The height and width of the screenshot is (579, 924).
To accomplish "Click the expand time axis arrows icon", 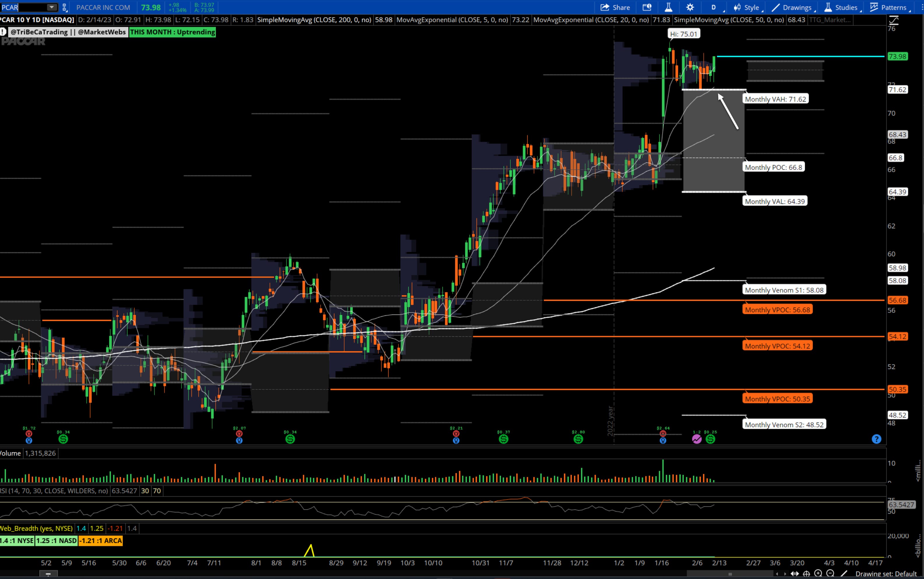I will click(795, 573).
